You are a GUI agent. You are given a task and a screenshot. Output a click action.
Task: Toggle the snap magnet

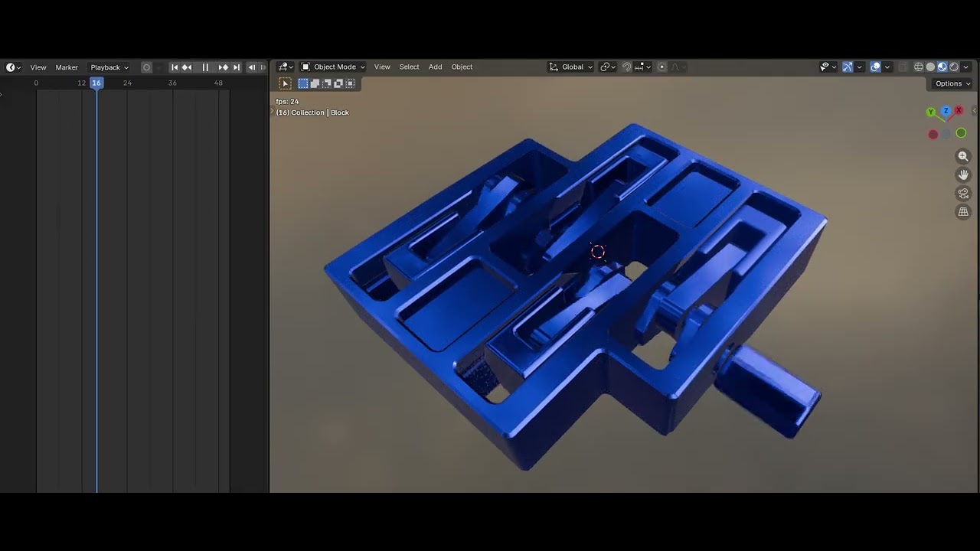[x=627, y=67]
